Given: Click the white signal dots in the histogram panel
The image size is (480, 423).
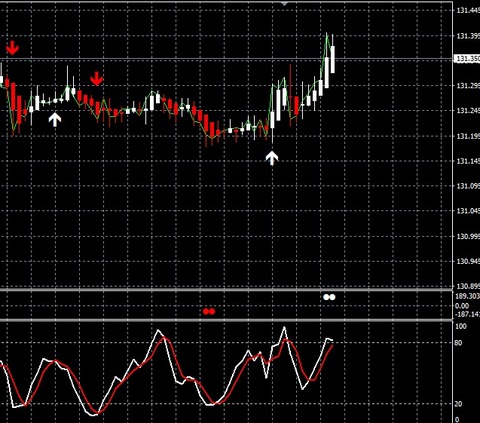Looking at the screenshot, I should (329, 297).
